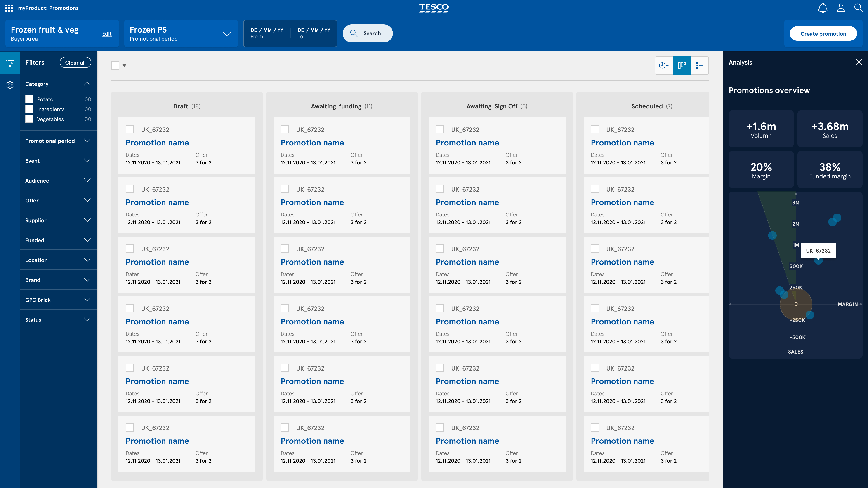Image resolution: width=868 pixels, height=488 pixels.
Task: Click the Draft (18) column header
Action: (187, 106)
